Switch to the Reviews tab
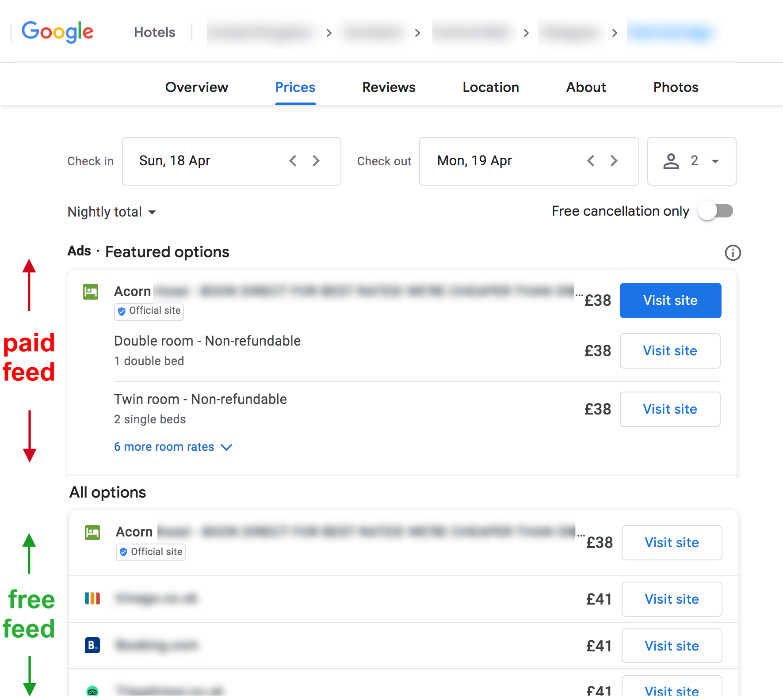783x700 pixels. (x=389, y=87)
